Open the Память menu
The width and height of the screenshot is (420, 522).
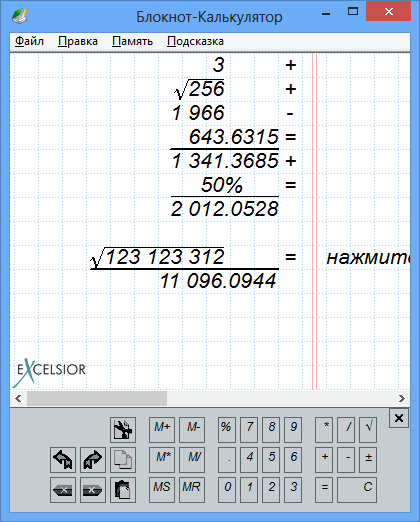(x=132, y=41)
